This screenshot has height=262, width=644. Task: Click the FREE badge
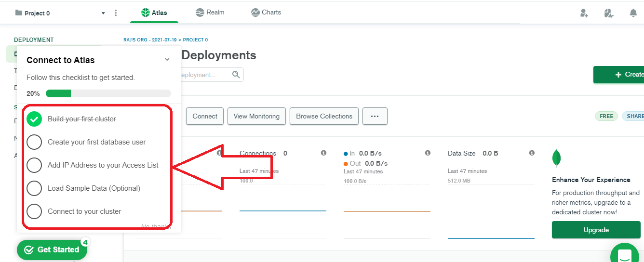pos(606,116)
